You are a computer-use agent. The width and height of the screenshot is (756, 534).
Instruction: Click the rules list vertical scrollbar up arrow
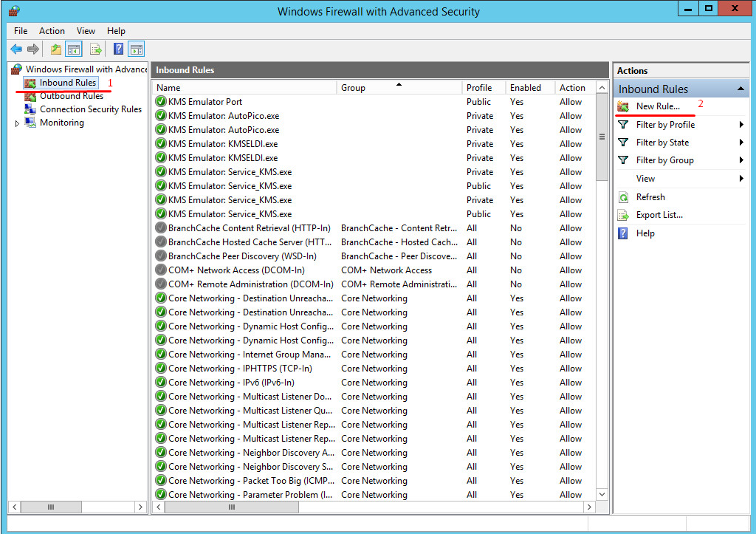click(x=602, y=88)
